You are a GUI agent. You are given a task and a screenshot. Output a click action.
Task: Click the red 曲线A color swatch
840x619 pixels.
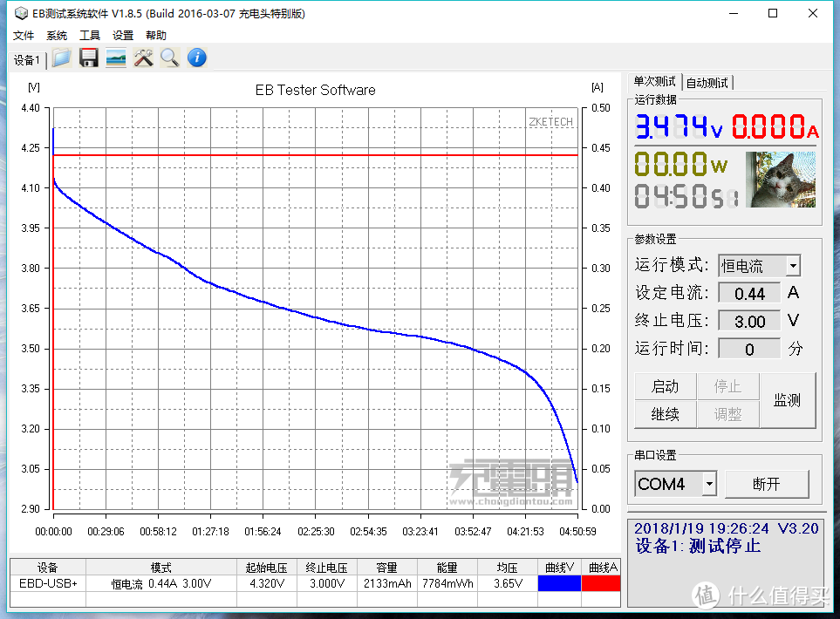(x=600, y=583)
